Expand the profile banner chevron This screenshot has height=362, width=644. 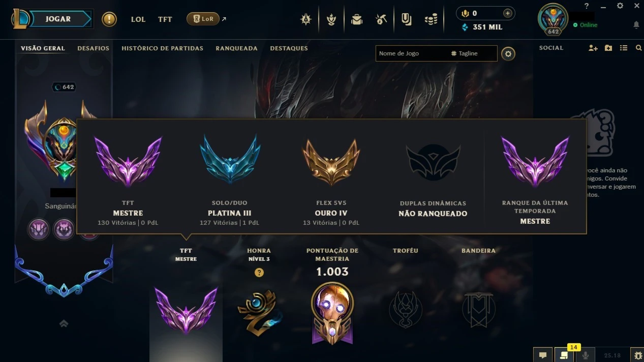tap(64, 323)
